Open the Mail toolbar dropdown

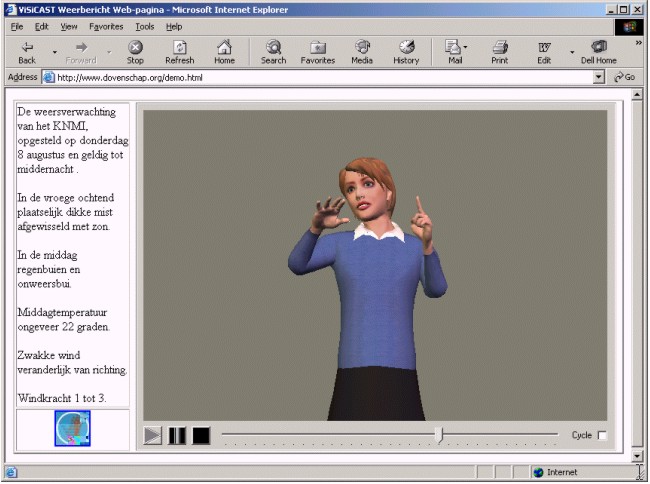pyautogui.click(x=467, y=49)
